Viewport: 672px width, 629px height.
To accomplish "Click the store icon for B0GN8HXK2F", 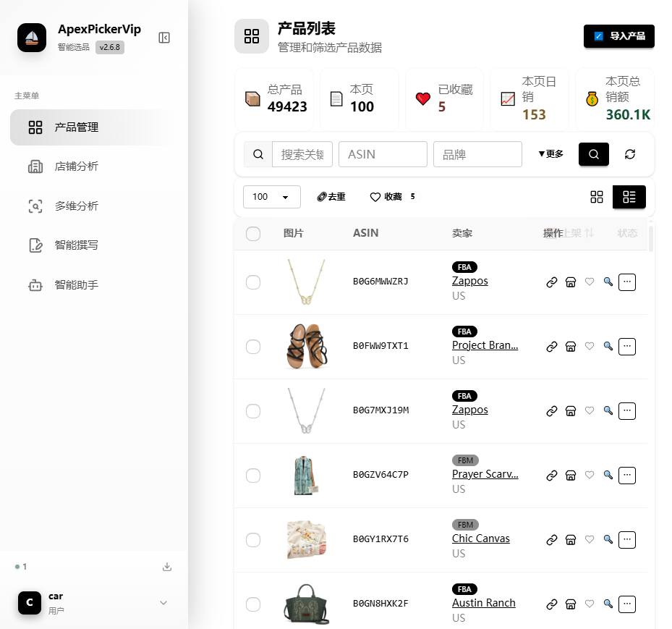I will pyautogui.click(x=571, y=604).
